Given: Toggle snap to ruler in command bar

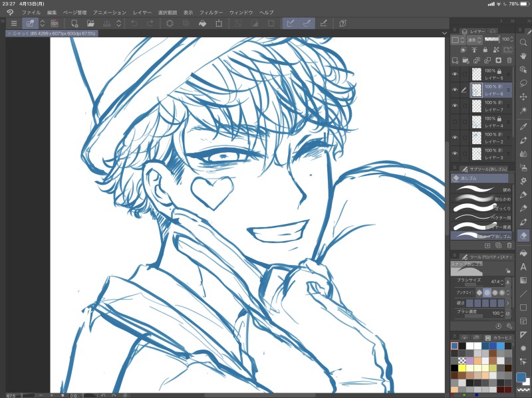Looking at the screenshot, I should pos(291,23).
